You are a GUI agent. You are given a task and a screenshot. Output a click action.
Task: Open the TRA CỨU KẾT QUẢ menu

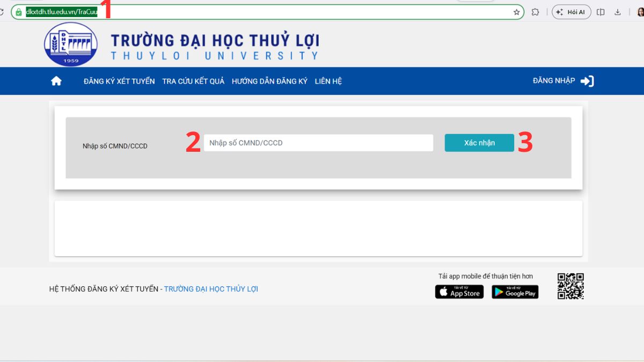(193, 82)
